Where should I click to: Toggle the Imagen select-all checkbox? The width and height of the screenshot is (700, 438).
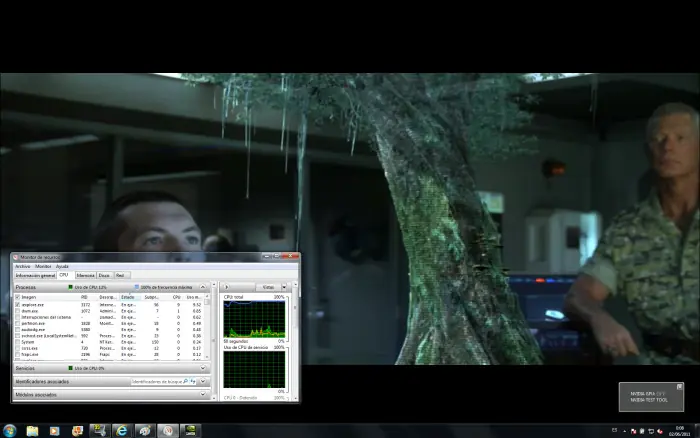click(17, 297)
